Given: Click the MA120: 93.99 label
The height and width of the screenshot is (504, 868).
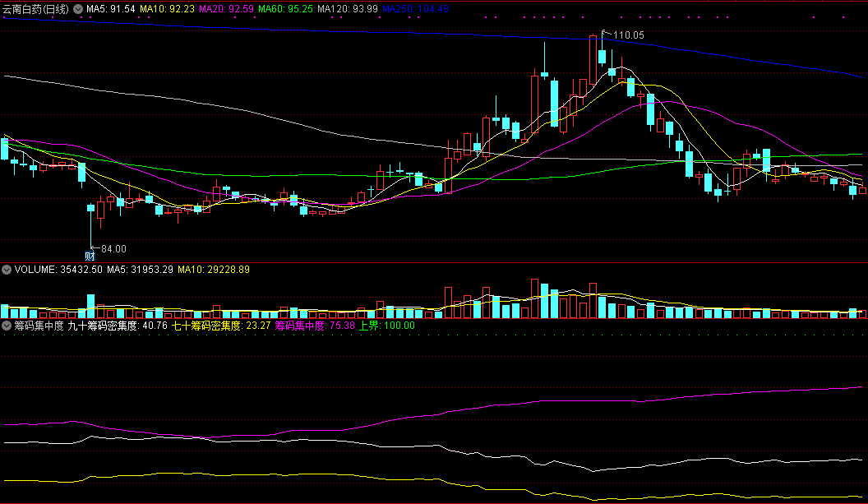Looking at the screenshot, I should (x=348, y=9).
